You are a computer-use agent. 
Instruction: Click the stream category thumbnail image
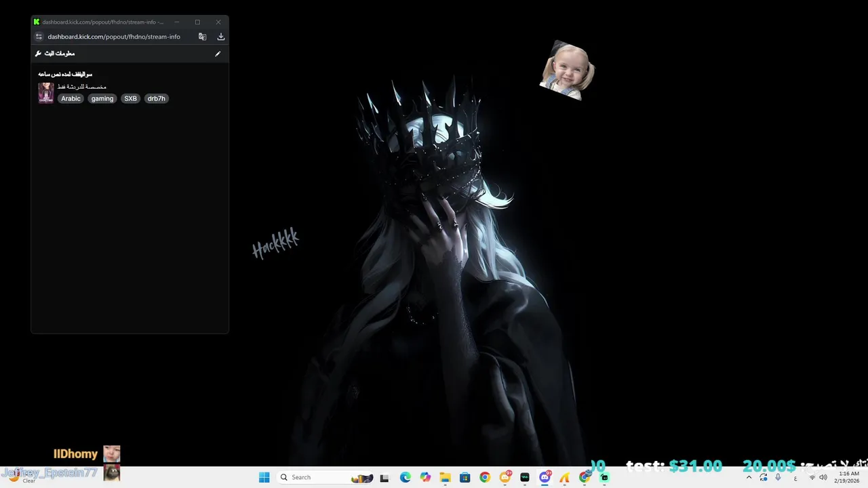coord(46,93)
